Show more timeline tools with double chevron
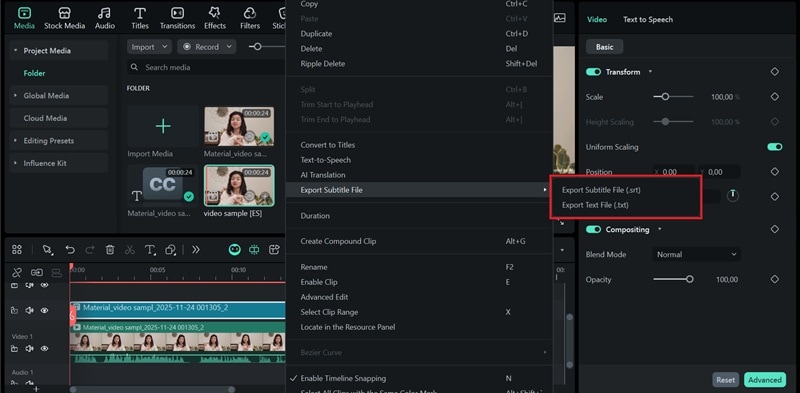Image resolution: width=800 pixels, height=393 pixels. [196, 249]
